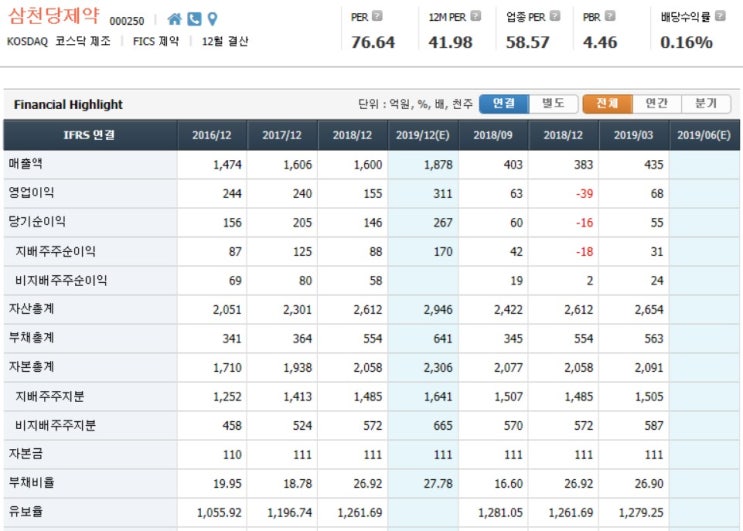The height and width of the screenshot is (531, 743).
Task: Click the 부채총계 row label
Action: pyautogui.click(x=31, y=338)
